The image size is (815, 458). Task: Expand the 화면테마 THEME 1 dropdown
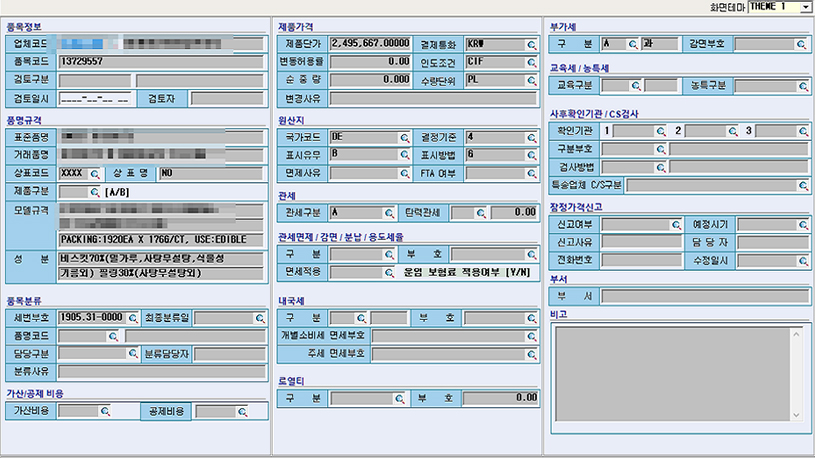point(805,7)
